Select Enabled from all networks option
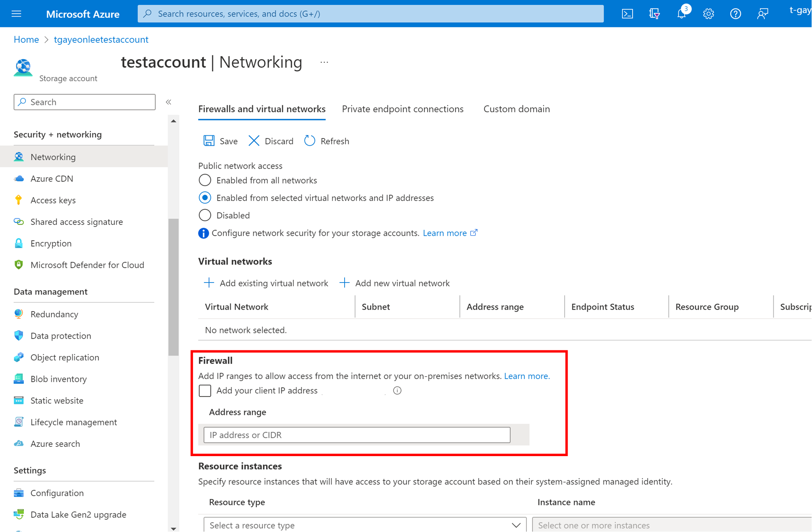Viewport: 812px width, 532px height. 205,180
